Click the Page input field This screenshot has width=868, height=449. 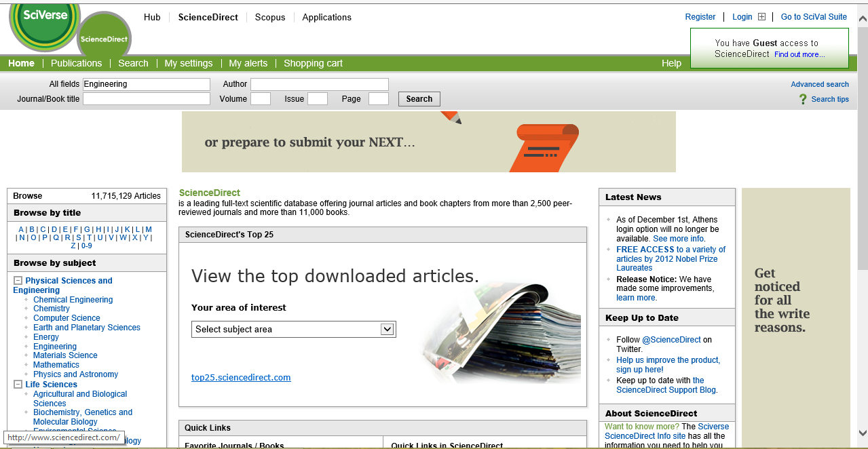(379, 99)
